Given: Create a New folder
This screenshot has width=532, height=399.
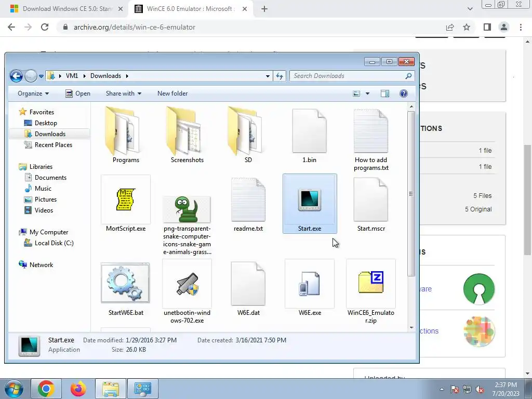Looking at the screenshot, I should click(172, 94).
